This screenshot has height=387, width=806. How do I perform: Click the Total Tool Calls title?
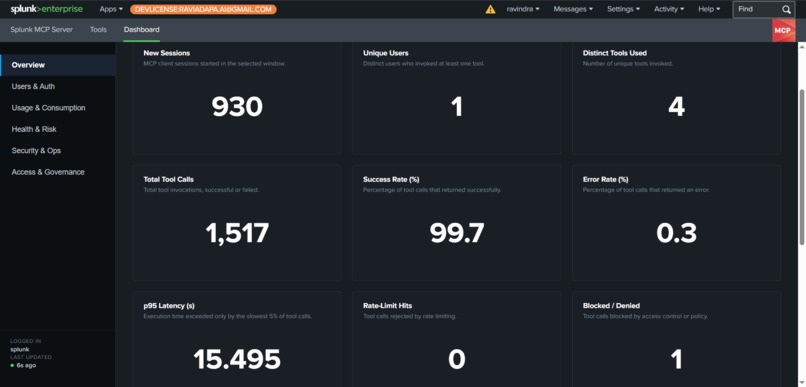tap(169, 179)
